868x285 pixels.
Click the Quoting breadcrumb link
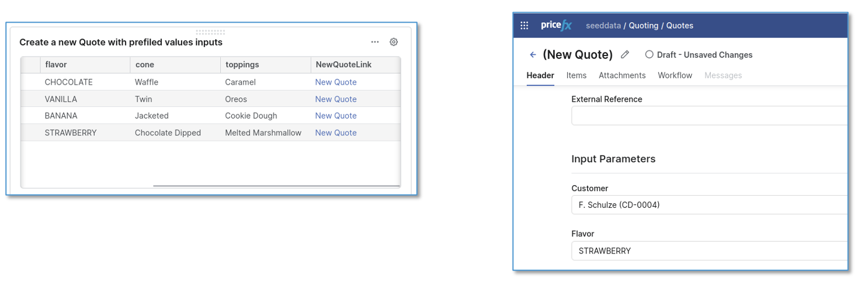(x=643, y=26)
